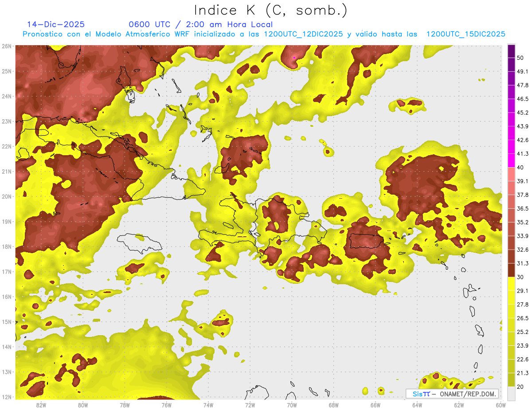Image resolution: width=532 pixels, height=411 pixels.
Task: Click the bright yellow legend swatch between 29.1 and 30
Action: (511, 284)
